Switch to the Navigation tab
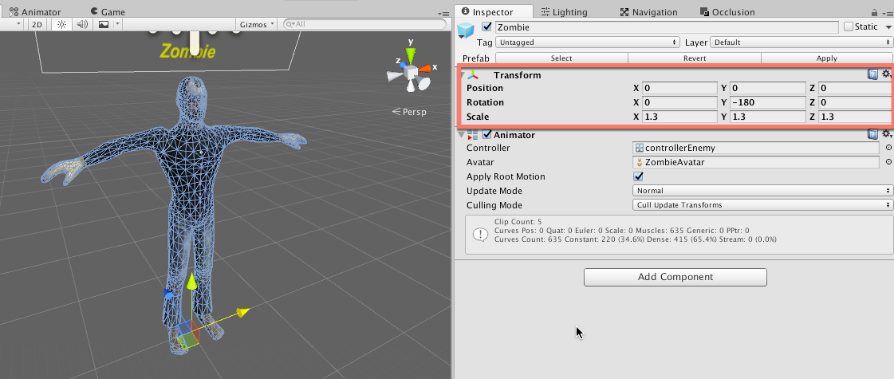The image size is (894, 379). [x=649, y=12]
